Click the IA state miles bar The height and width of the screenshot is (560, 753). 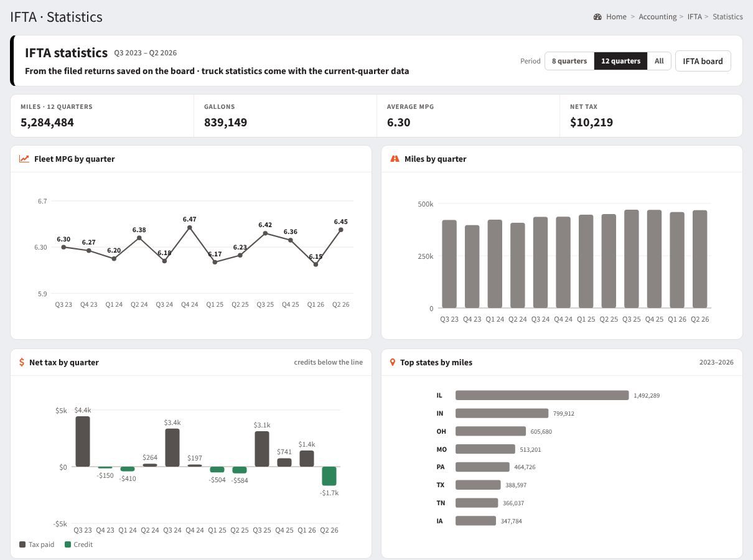click(x=475, y=521)
